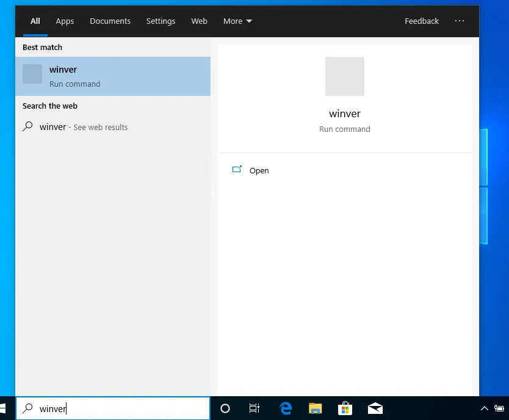Open the three-dots options menu
509x420 pixels.
(x=460, y=21)
